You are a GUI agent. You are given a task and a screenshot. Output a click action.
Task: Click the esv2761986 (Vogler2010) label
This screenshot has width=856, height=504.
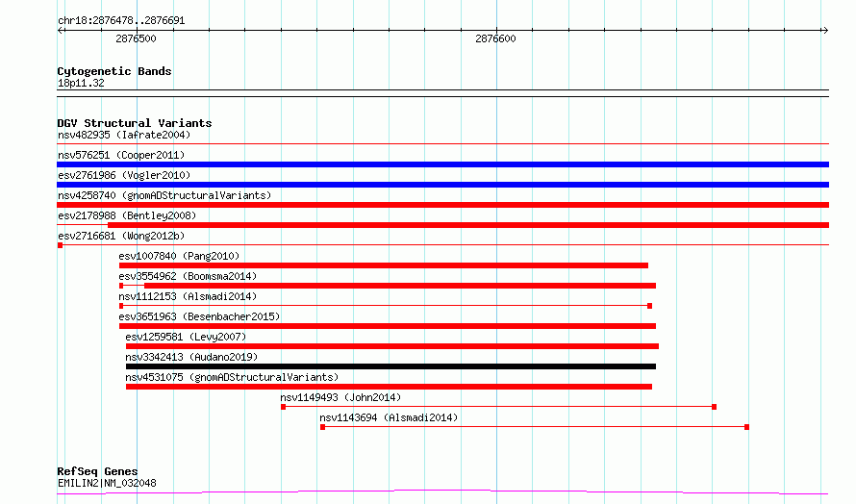pyautogui.click(x=124, y=175)
